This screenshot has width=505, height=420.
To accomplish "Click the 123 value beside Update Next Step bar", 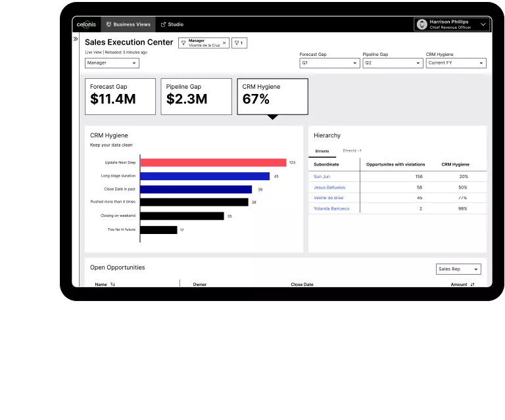I will pyautogui.click(x=292, y=162).
